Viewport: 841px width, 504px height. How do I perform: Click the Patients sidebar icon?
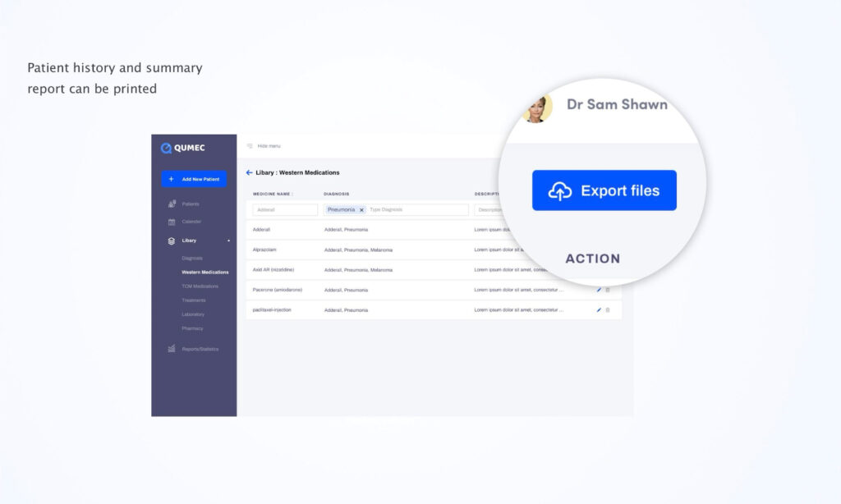point(172,204)
